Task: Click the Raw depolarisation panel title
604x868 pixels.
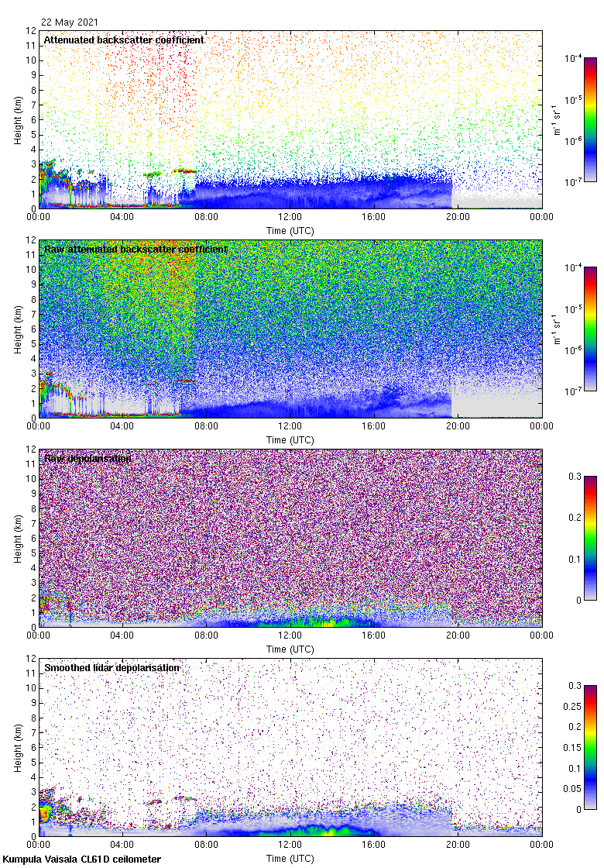Action: pyautogui.click(x=88, y=458)
